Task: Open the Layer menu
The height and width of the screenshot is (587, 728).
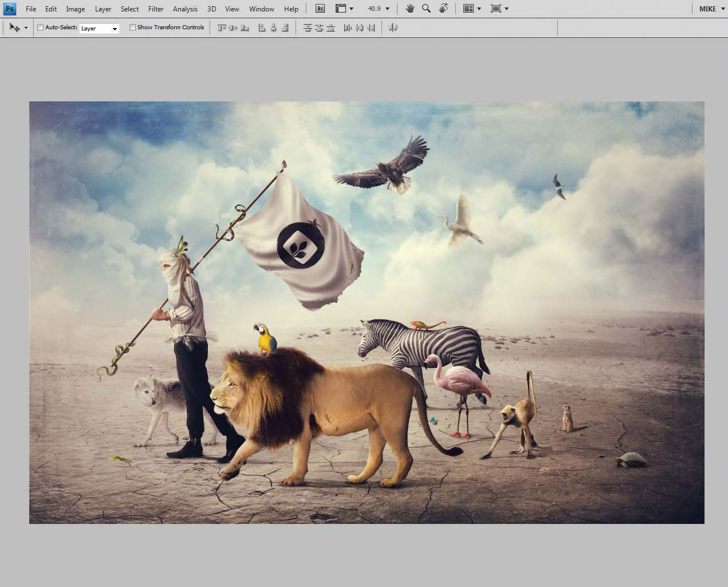Action: (103, 9)
